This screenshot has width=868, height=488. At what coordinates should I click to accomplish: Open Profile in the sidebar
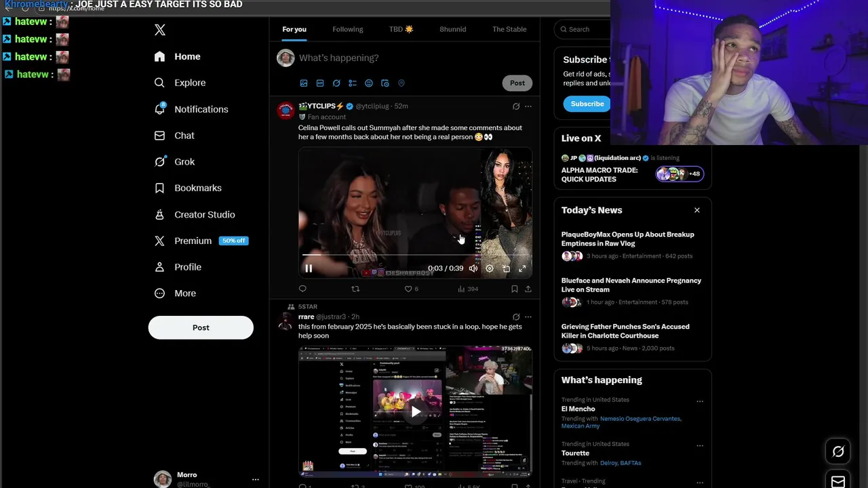178,267
